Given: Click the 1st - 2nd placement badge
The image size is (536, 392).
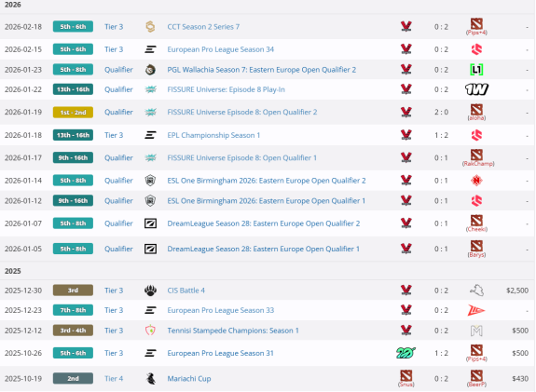Looking at the screenshot, I should point(73,113).
